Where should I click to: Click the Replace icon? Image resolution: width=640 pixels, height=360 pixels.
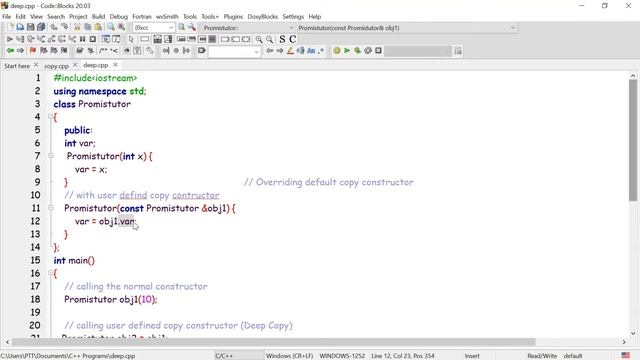pos(121,27)
